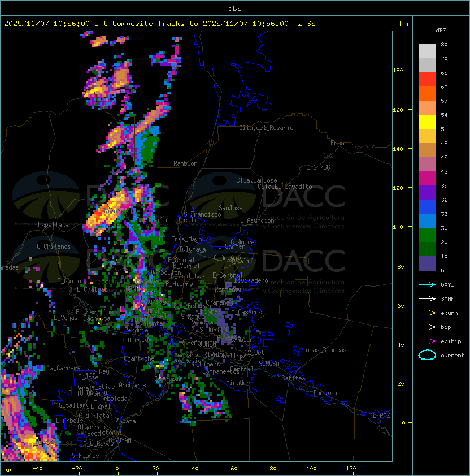Screen dimensions: 470x476
Task: Click the Ramblon place label
Action: (x=185, y=163)
